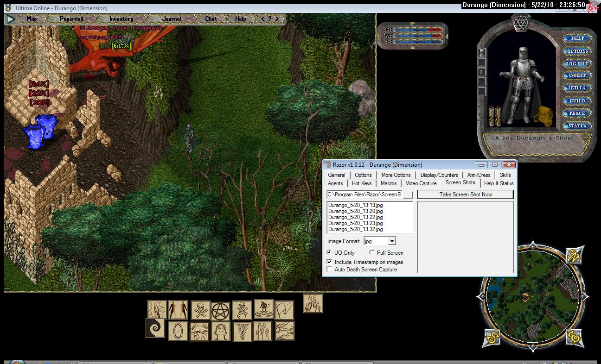This screenshot has height=364, width=601.
Task: Open the Help & Status tab
Action: (499, 183)
